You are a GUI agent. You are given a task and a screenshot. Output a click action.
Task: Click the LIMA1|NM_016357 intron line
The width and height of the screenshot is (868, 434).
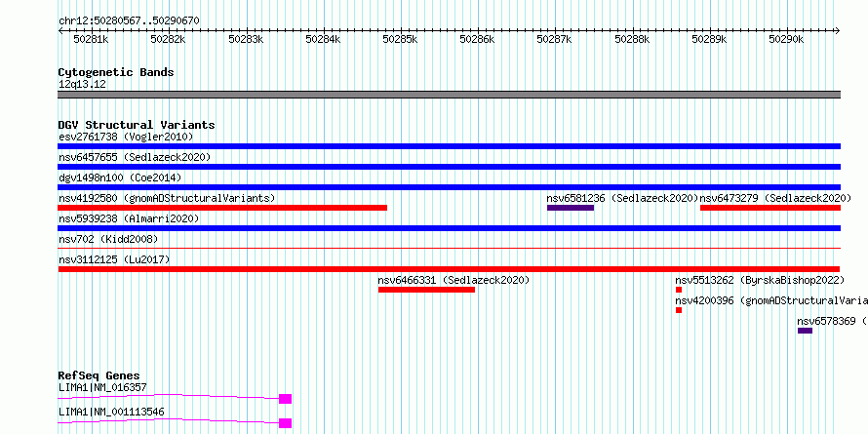click(169, 396)
